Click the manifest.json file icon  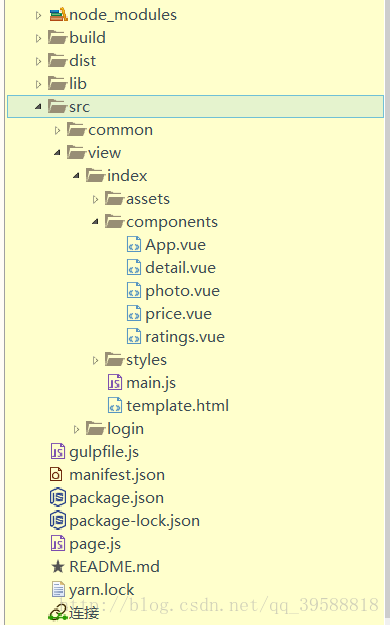click(56, 475)
